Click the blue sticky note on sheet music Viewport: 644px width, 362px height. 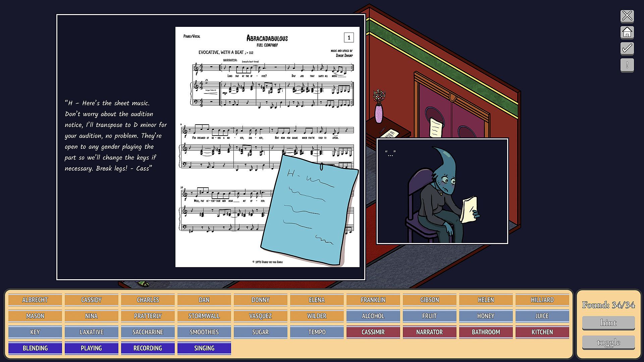point(309,209)
